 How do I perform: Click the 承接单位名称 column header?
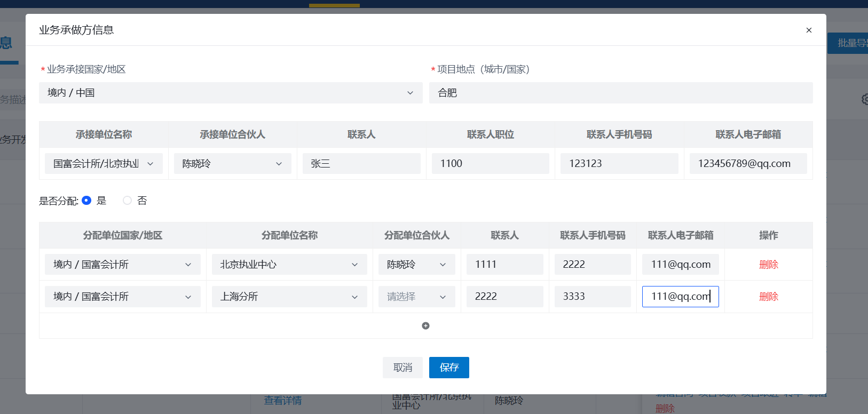(104, 134)
